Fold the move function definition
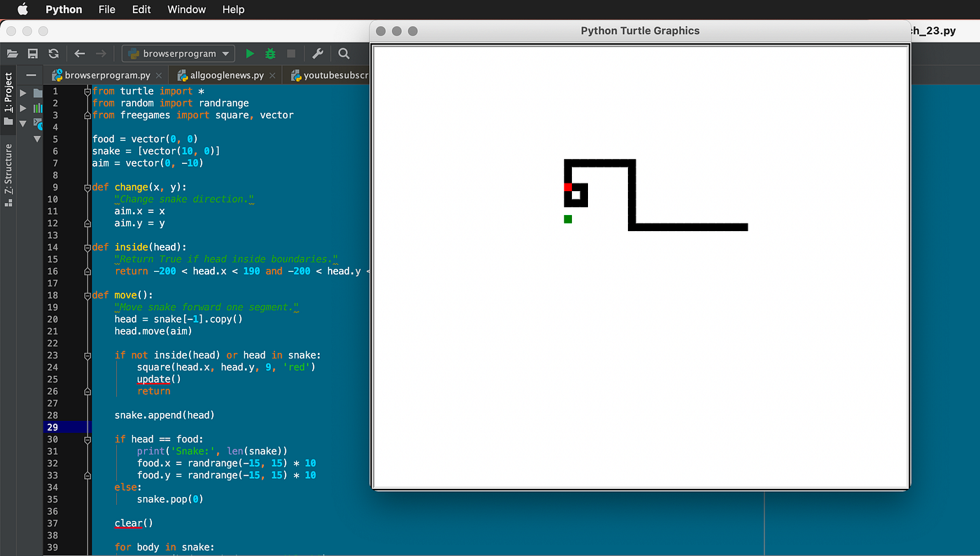The image size is (980, 556). [86, 294]
